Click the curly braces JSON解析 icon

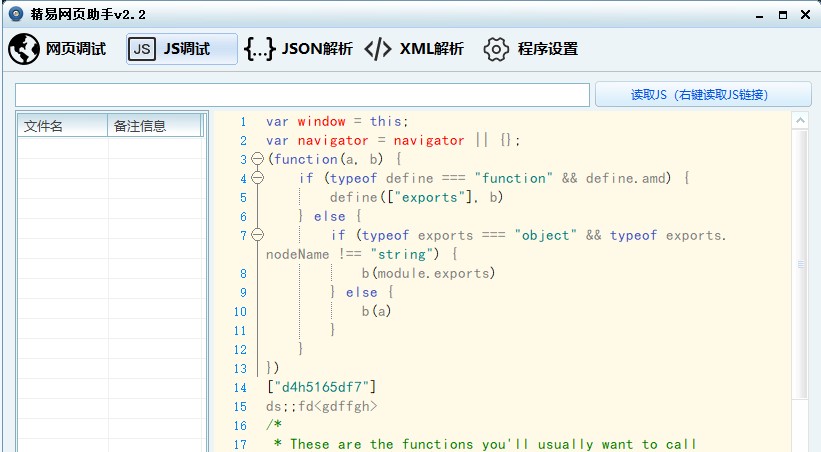260,49
